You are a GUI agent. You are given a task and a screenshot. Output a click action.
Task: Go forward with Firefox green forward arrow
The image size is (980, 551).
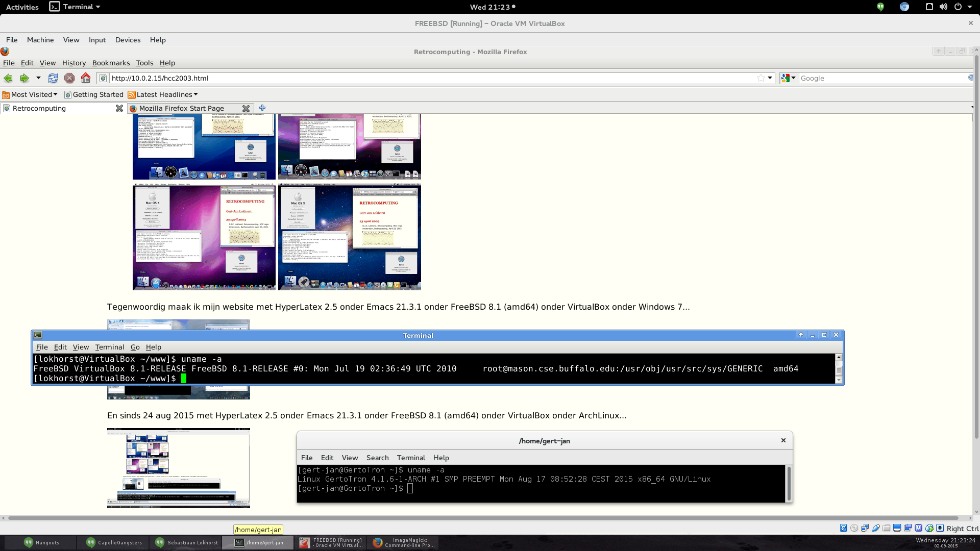pyautogui.click(x=24, y=78)
